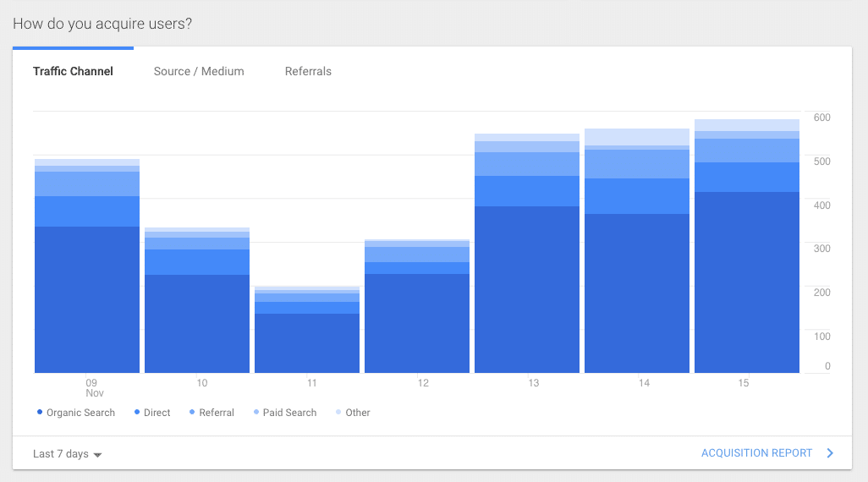The height and width of the screenshot is (482, 868).
Task: Click the Other segment on day 14 bar
Action: click(636, 137)
